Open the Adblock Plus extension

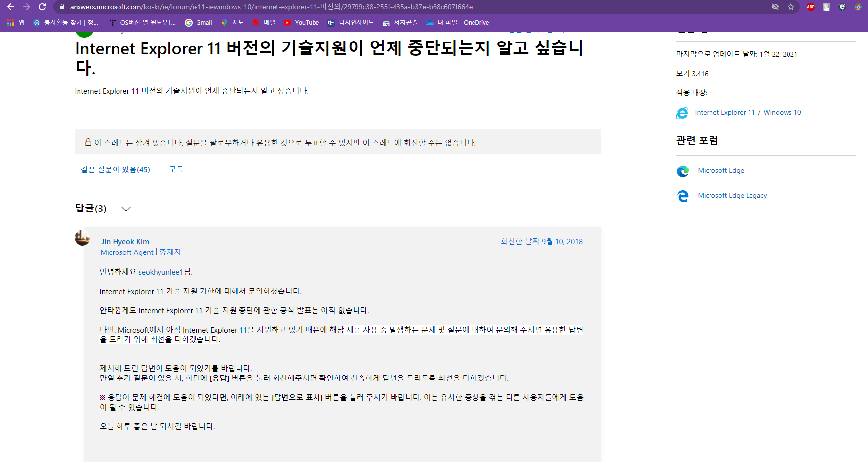(x=811, y=7)
